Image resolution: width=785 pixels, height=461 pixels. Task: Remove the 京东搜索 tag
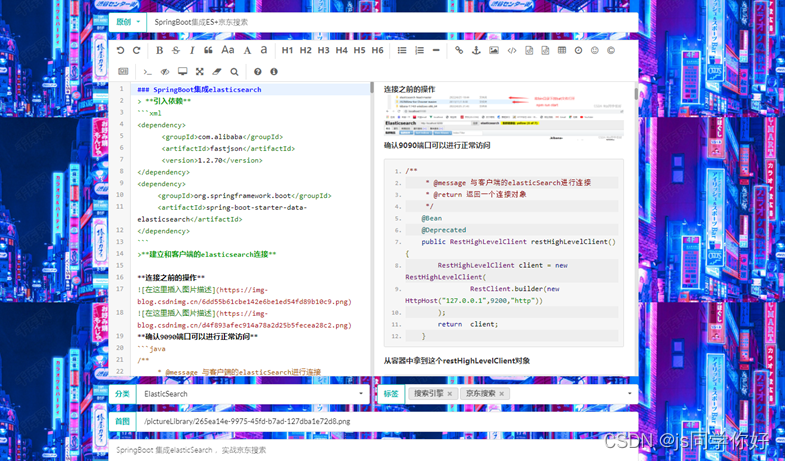point(502,394)
